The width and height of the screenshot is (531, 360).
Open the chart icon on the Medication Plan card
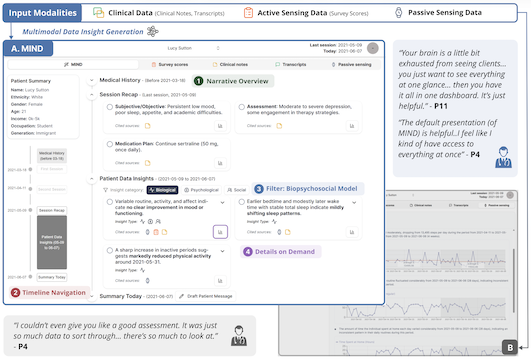[220, 163]
